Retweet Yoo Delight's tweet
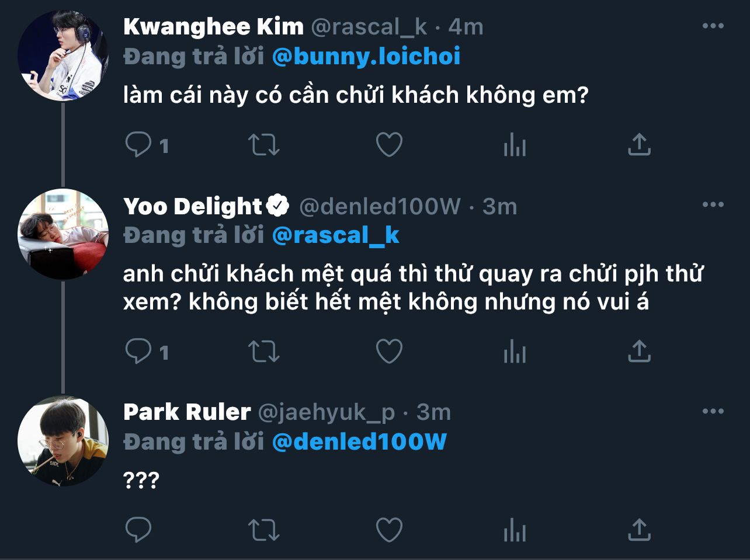 (x=264, y=352)
